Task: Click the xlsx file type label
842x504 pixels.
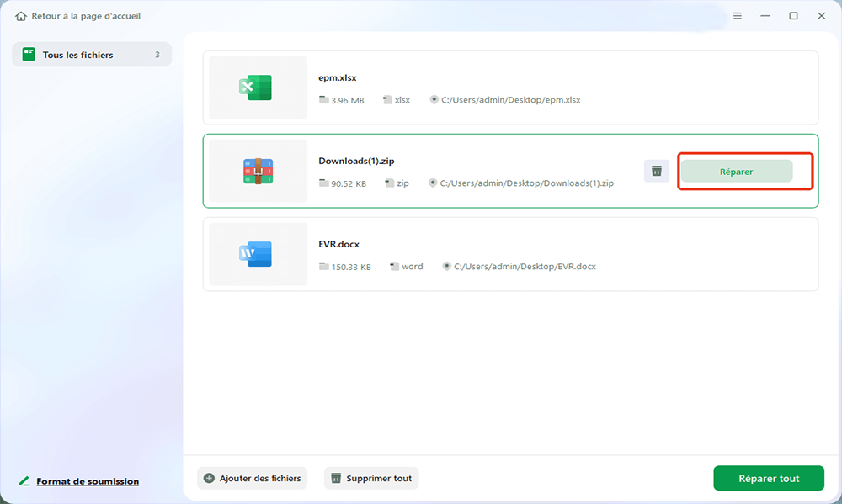Action: tap(402, 100)
